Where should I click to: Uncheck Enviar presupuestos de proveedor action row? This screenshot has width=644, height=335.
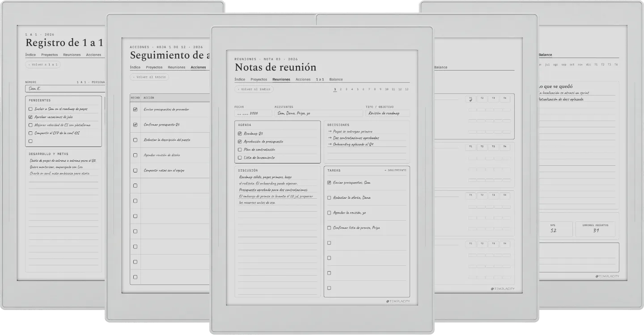pyautogui.click(x=135, y=109)
